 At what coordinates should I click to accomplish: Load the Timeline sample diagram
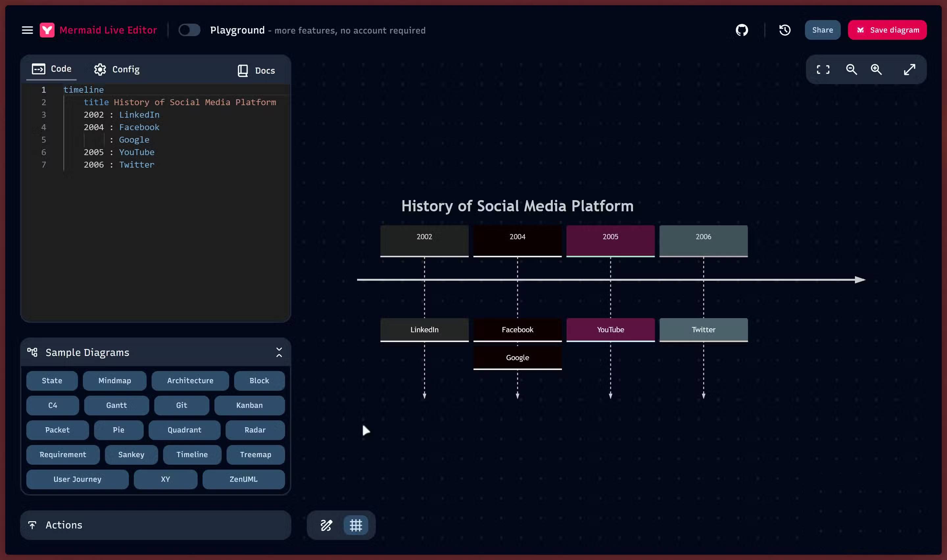click(192, 455)
